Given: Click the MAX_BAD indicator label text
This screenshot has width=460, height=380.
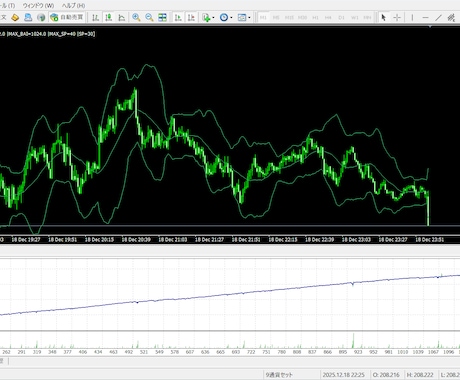Looking at the screenshot, I should pyautogui.click(x=26, y=34).
